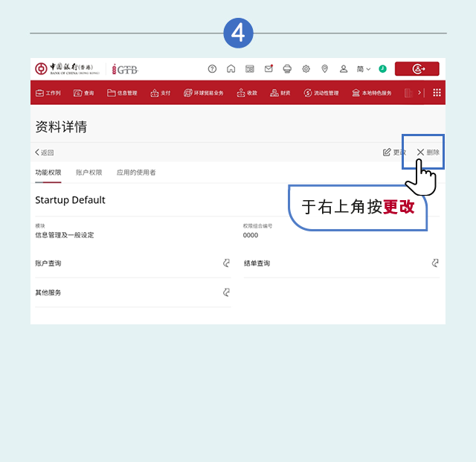This screenshot has width=476, height=462.
Task: Expand the 账户查询 permission row
Action: tap(133, 263)
